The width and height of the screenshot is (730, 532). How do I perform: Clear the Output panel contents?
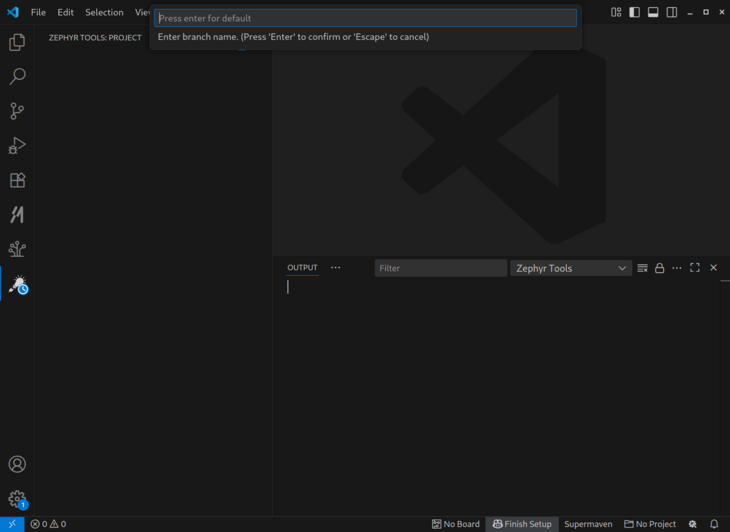642,268
